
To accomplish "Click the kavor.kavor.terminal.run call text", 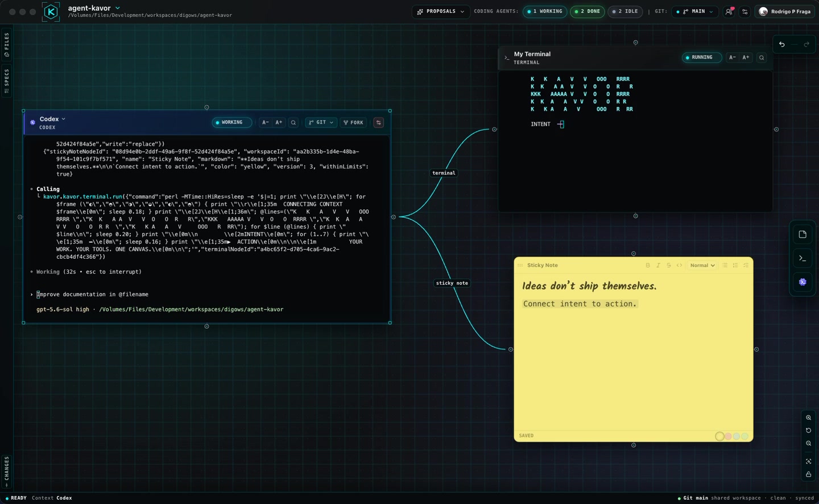I will [x=82, y=196].
